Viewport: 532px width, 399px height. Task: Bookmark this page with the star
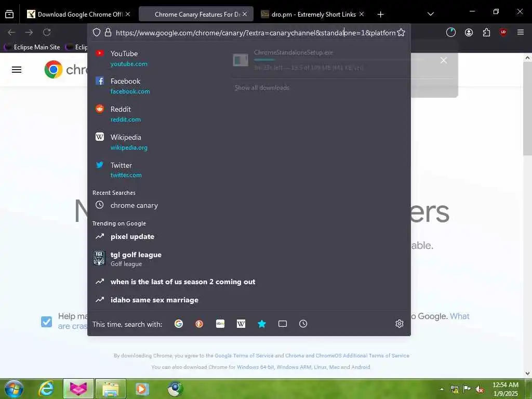(x=401, y=33)
